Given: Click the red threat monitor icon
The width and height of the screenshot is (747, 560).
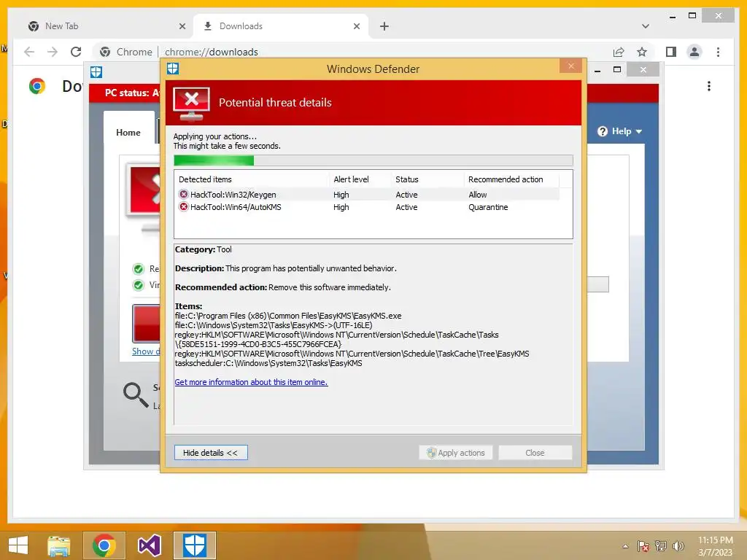Looking at the screenshot, I should pos(192,104).
